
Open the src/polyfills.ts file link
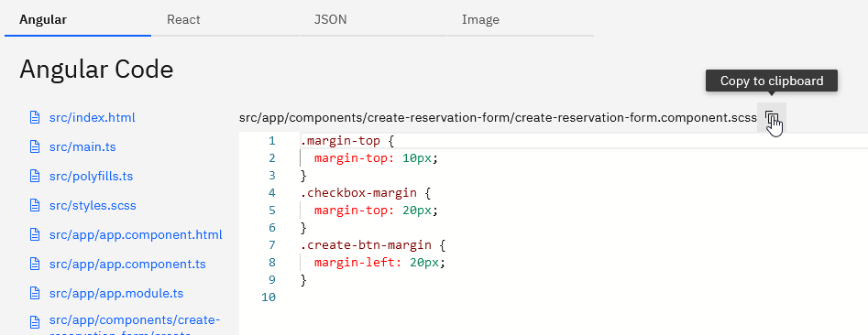click(91, 177)
